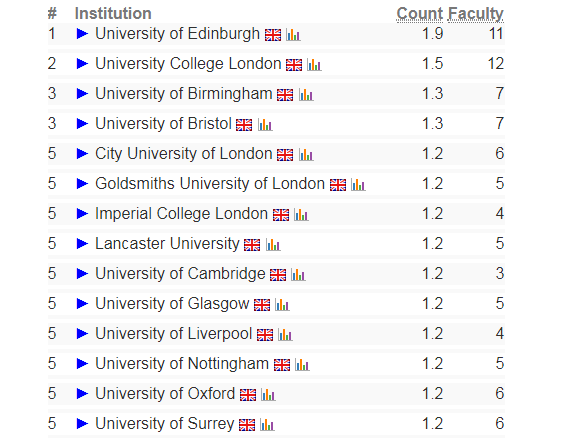Click chart icon beside University of Surrey
Screen dimensions: 563x438
click(267, 425)
